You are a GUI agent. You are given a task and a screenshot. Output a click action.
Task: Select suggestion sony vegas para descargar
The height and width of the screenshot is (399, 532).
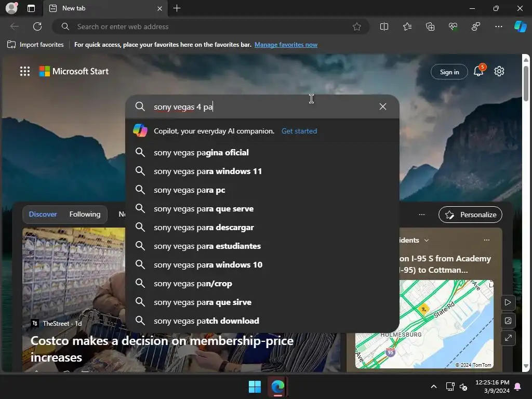click(262, 228)
